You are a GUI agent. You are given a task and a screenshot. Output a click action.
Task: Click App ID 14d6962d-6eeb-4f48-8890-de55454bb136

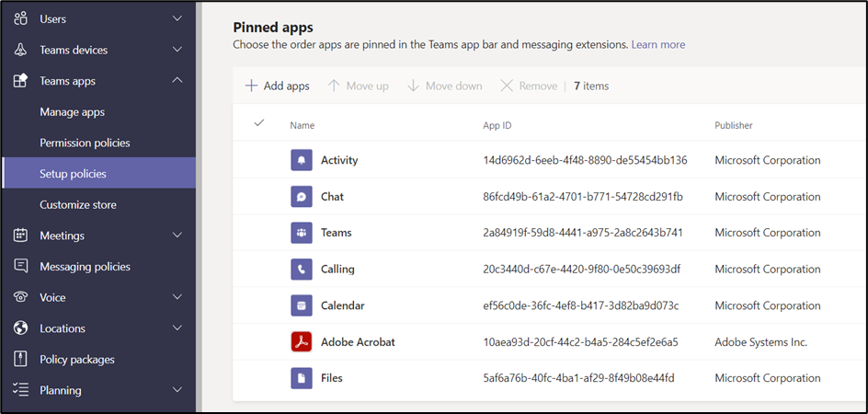click(585, 160)
